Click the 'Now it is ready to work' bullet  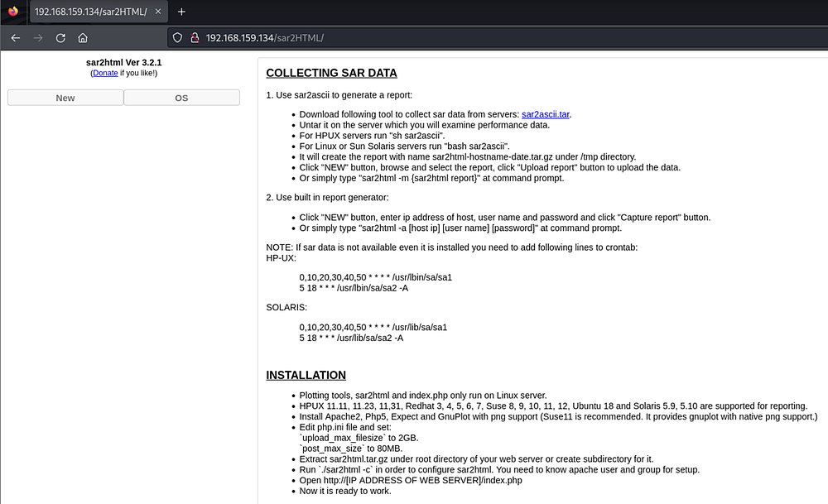coord(345,491)
